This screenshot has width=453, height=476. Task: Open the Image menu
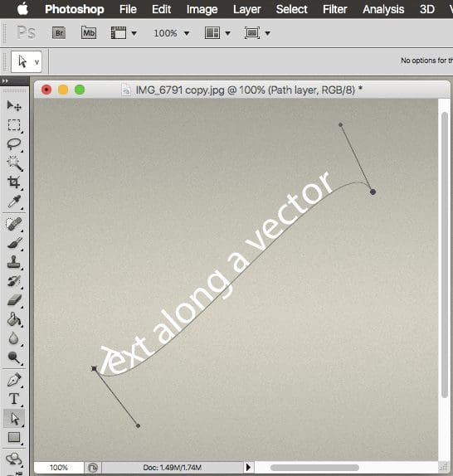coord(202,9)
